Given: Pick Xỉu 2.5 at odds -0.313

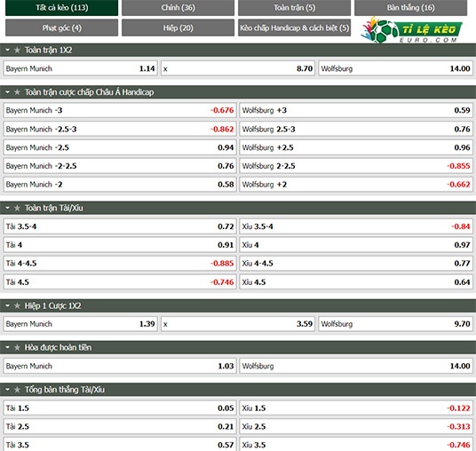Looking at the screenshot, I should click(x=356, y=426).
